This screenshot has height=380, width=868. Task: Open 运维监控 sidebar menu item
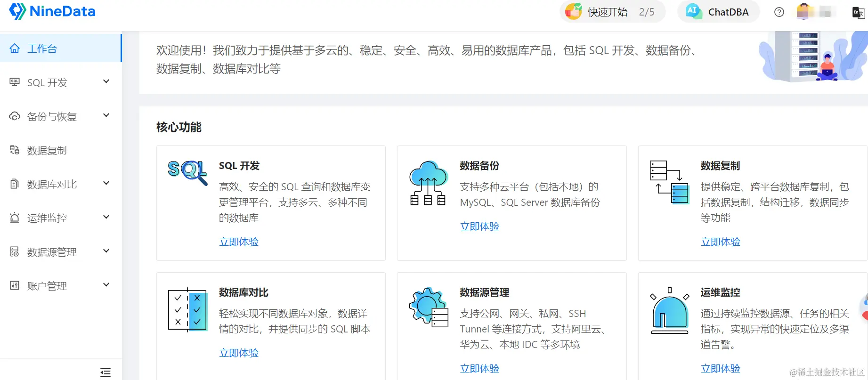point(61,218)
